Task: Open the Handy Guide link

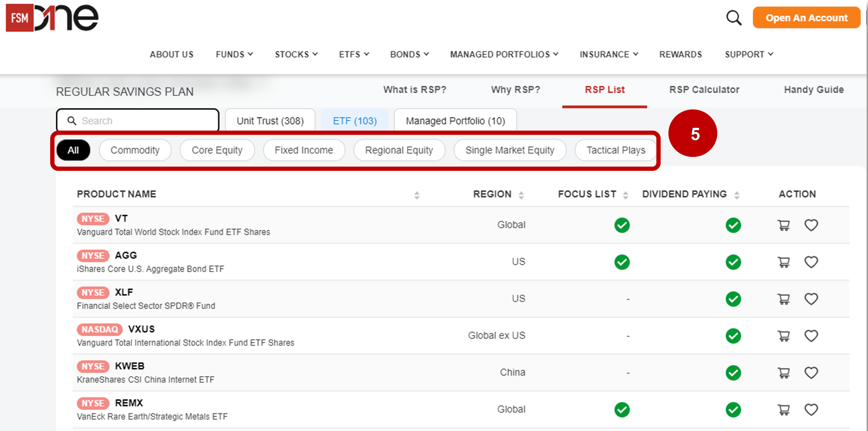Action: coord(813,90)
